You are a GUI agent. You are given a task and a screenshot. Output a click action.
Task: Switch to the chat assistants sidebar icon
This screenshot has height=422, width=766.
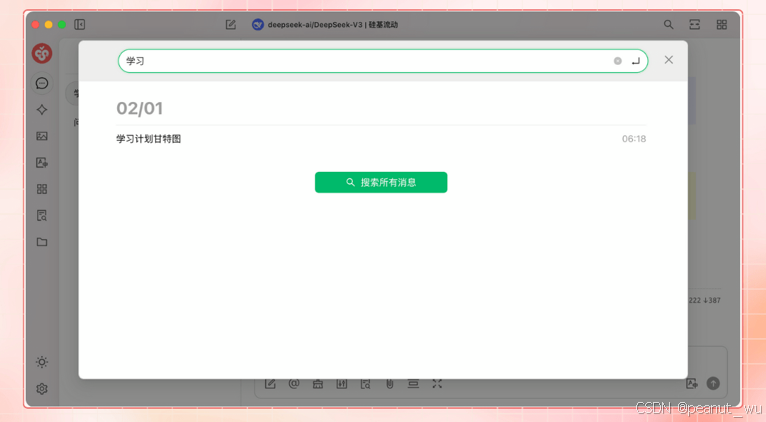point(42,84)
